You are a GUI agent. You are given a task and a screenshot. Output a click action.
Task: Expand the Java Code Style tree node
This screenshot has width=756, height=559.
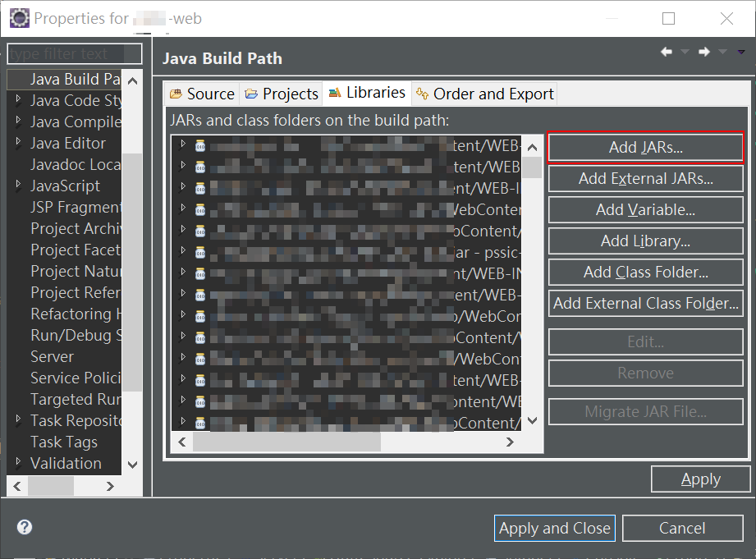tap(19, 100)
